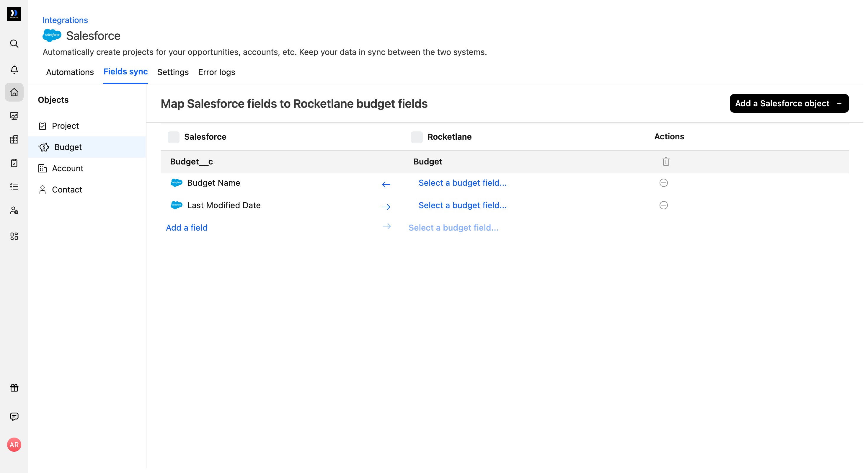Click the Last Modified Date field label
The image size is (868, 473).
click(224, 205)
